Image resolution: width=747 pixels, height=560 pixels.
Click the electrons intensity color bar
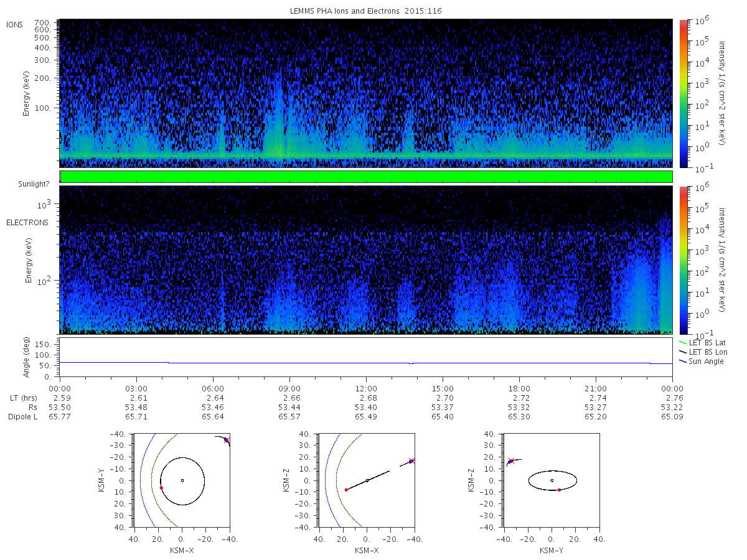(683, 259)
